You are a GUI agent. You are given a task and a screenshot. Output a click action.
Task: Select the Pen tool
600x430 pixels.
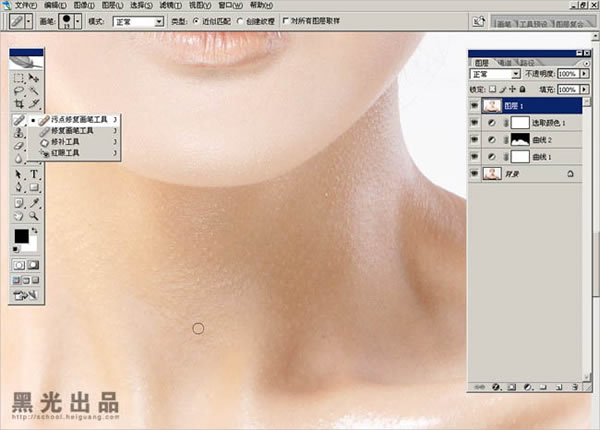pos(18,187)
